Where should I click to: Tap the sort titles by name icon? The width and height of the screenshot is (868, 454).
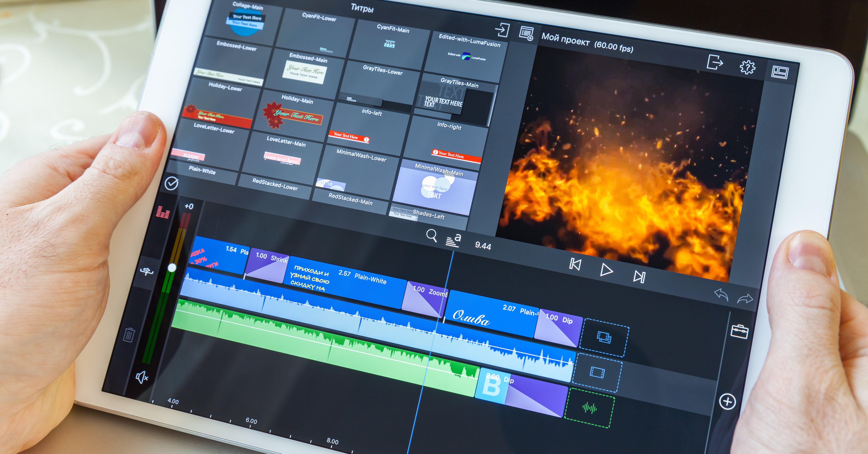pyautogui.click(x=453, y=240)
